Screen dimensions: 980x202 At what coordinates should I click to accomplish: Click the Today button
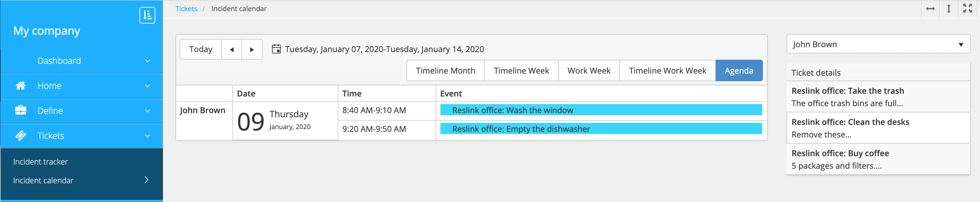click(200, 49)
